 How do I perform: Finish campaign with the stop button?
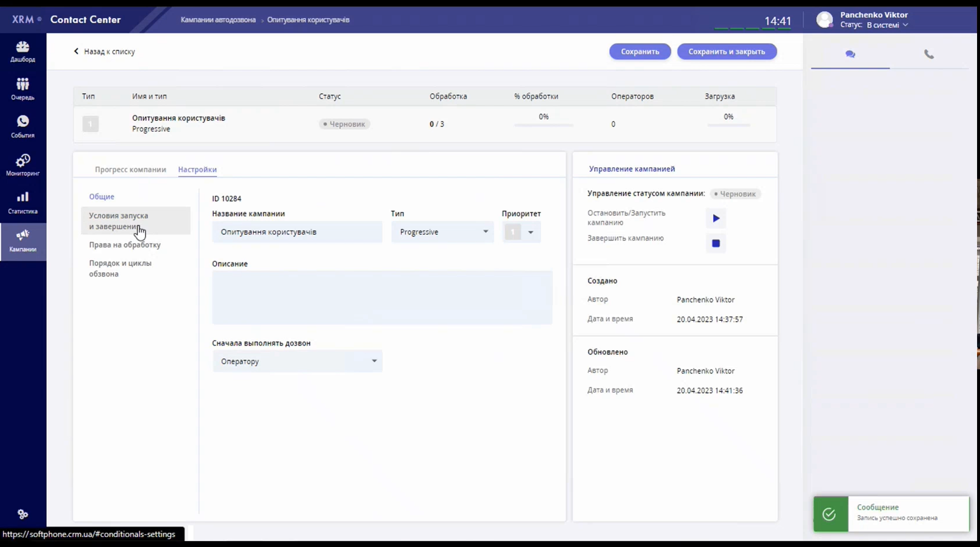pos(716,243)
